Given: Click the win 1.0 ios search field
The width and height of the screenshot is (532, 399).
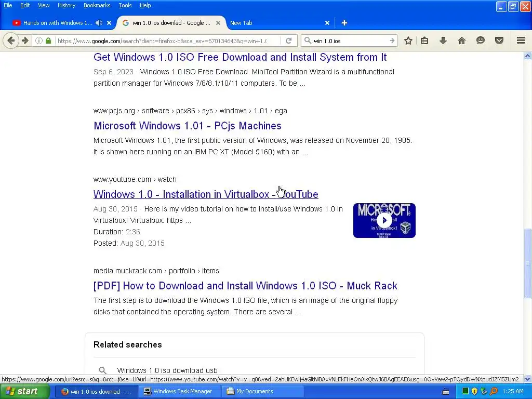Looking at the screenshot, I should pos(350,41).
